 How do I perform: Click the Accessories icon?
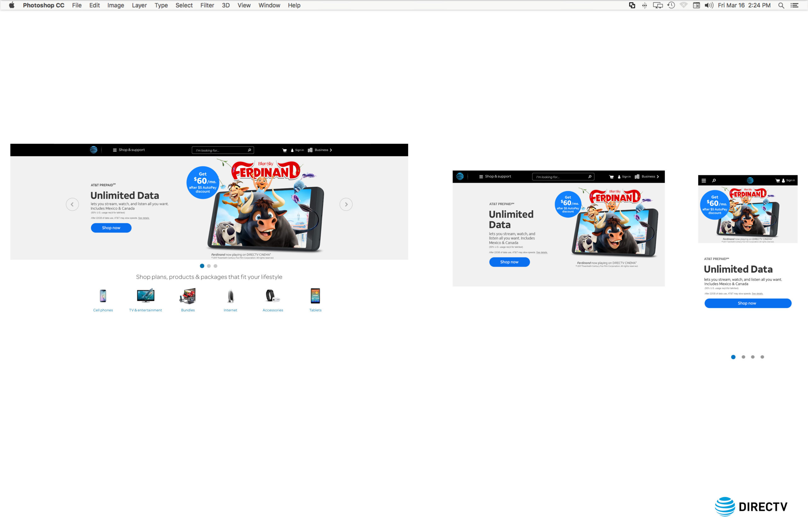click(273, 296)
